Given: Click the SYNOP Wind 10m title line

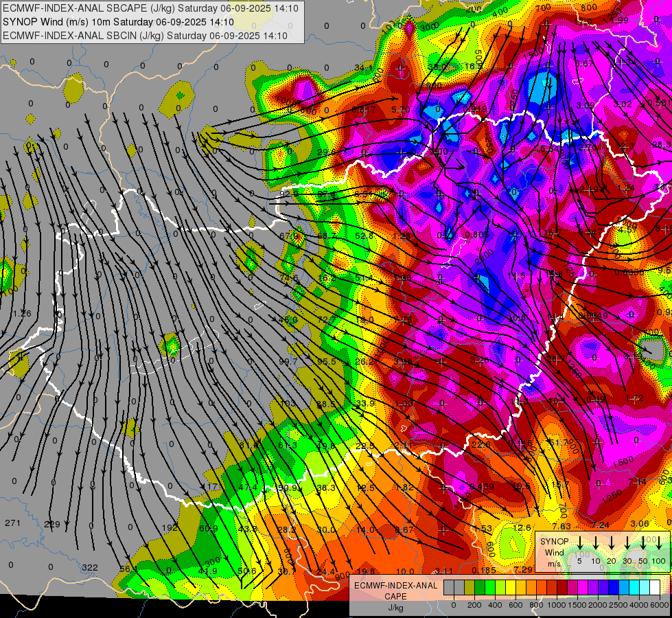Looking at the screenshot, I should (118, 22).
